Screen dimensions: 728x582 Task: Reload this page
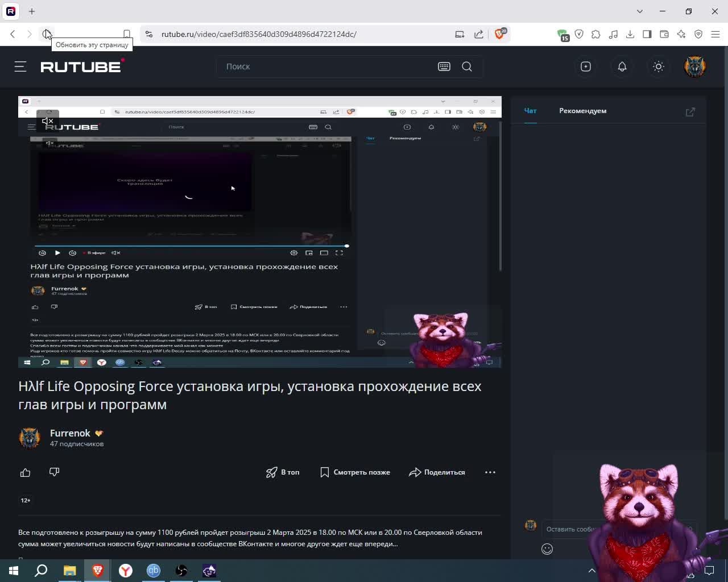click(47, 34)
